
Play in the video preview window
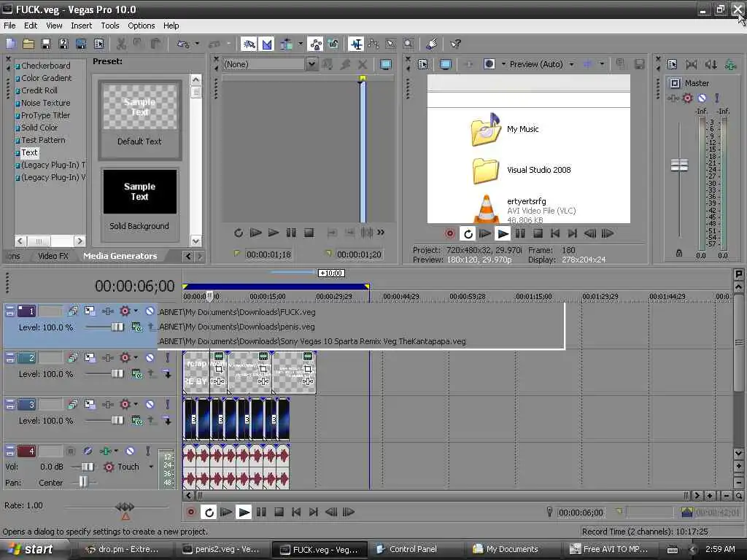(x=503, y=234)
